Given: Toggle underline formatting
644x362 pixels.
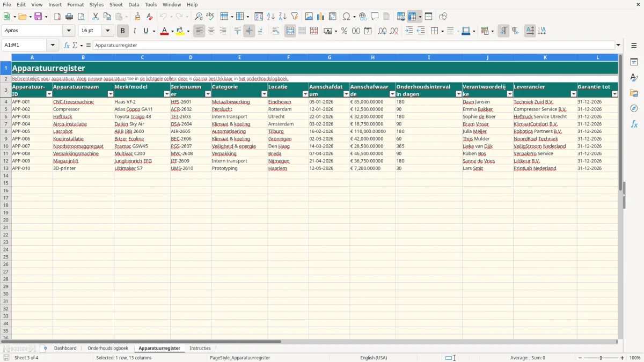Looking at the screenshot, I should [x=145, y=31].
